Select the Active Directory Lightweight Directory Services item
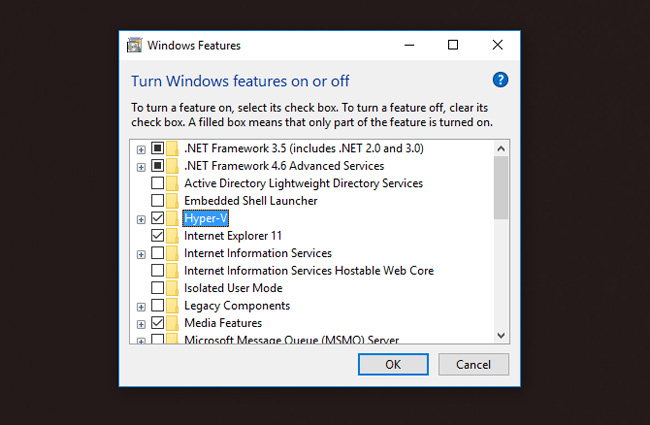This screenshot has height=425, width=650. (303, 183)
